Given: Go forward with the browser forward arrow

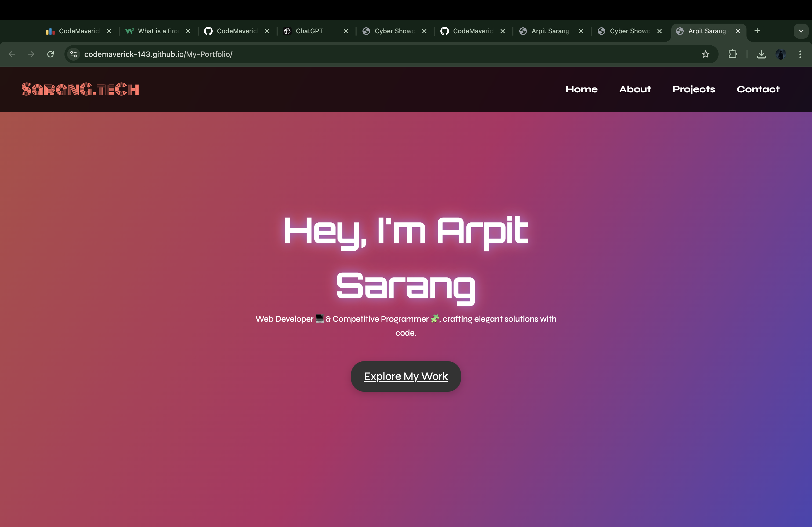Looking at the screenshot, I should pyautogui.click(x=31, y=54).
